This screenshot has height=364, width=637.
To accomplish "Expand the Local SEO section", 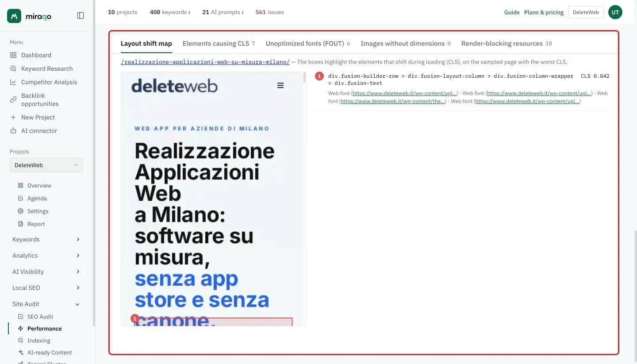I will coord(46,288).
